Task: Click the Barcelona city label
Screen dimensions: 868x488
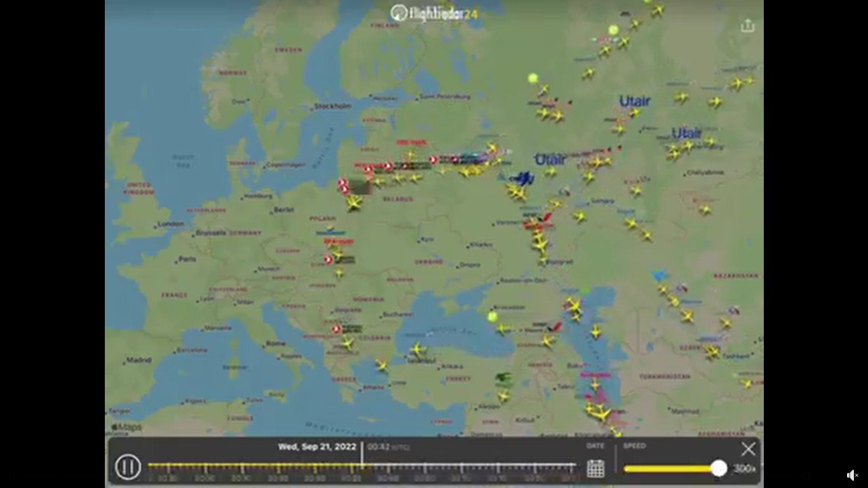Action: coord(191,349)
